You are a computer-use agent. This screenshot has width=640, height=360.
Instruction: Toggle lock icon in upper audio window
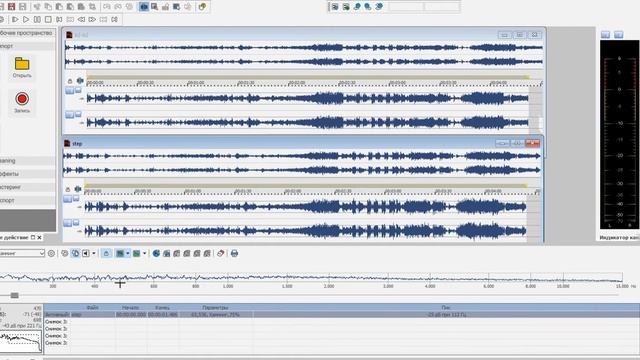[70, 81]
